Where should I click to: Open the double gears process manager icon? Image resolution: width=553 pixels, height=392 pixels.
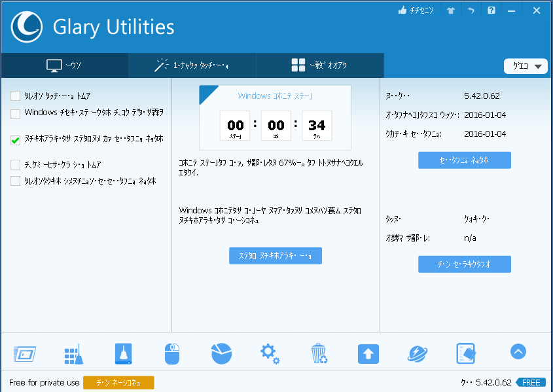pyautogui.click(x=270, y=353)
